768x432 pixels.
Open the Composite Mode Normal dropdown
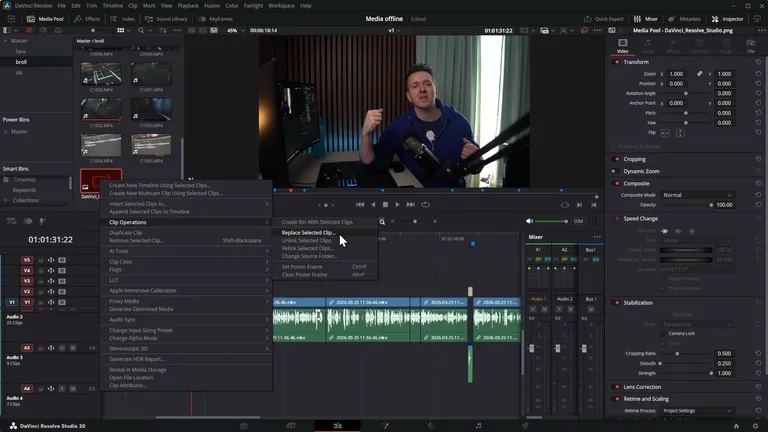tap(696, 195)
